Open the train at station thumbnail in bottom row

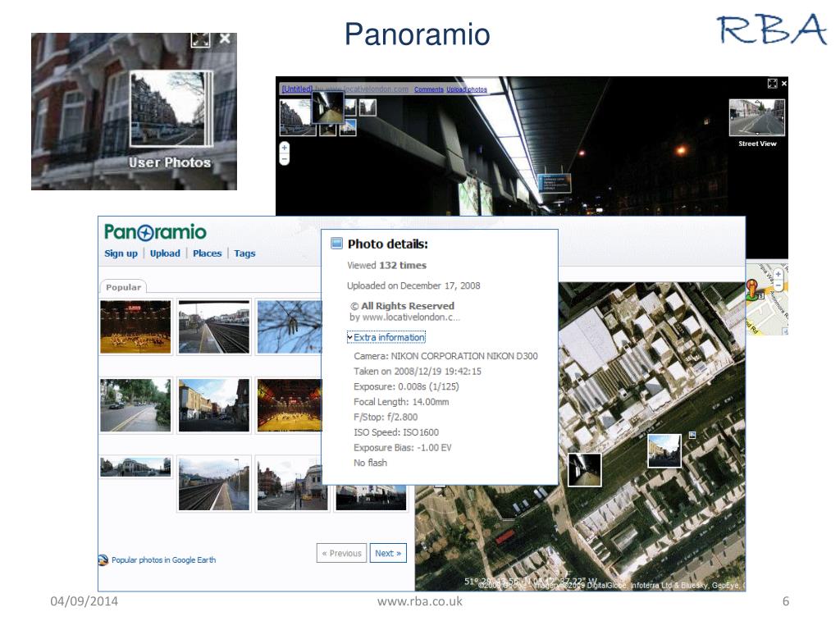214,483
